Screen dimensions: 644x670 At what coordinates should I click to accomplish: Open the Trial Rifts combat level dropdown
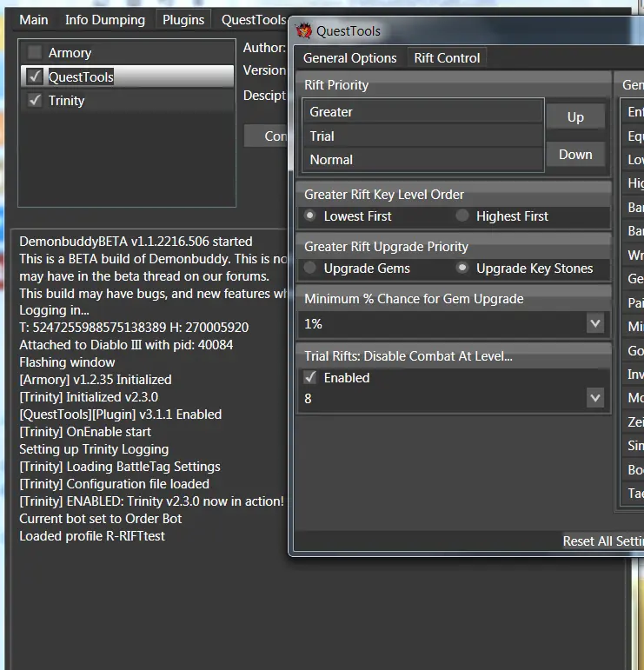(x=595, y=398)
